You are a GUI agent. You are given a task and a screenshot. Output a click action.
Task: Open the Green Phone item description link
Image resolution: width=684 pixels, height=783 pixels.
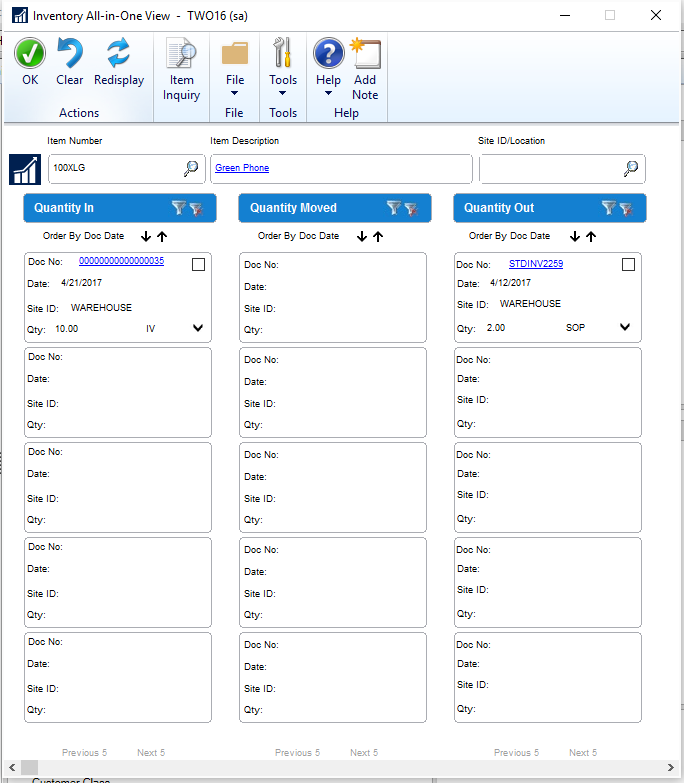tap(242, 168)
